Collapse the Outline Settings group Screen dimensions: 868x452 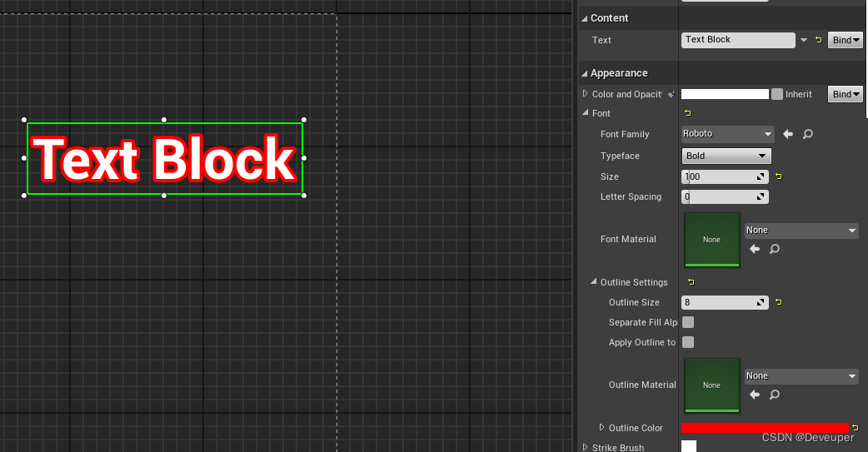click(x=593, y=281)
